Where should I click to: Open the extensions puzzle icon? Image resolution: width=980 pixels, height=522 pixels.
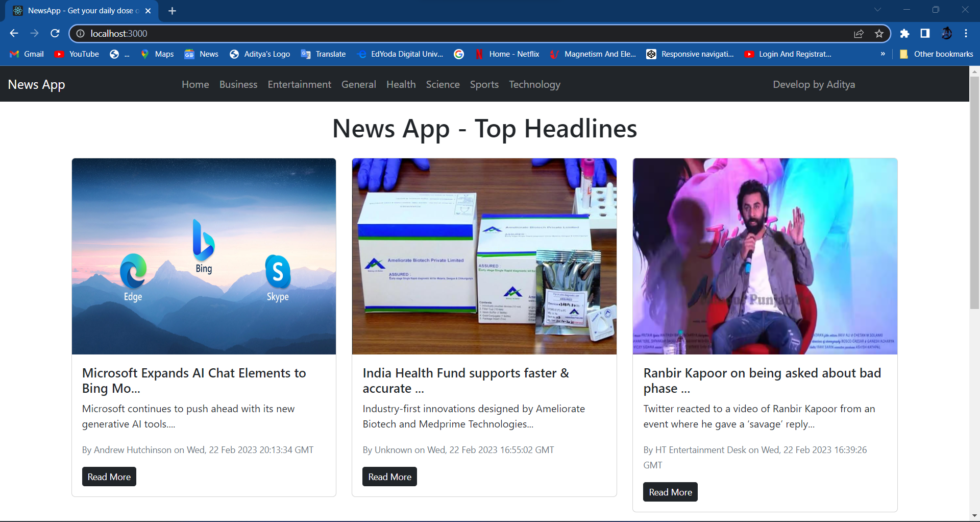pos(904,33)
